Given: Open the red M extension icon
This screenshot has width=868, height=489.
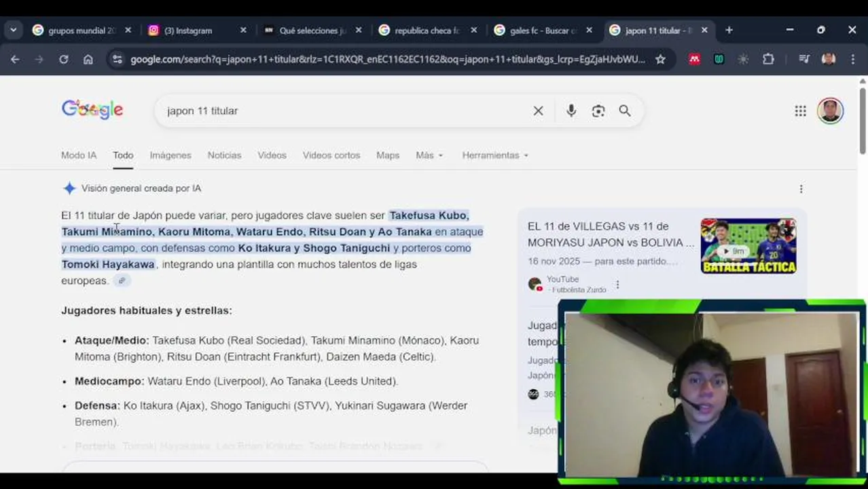Looking at the screenshot, I should pyautogui.click(x=694, y=59).
